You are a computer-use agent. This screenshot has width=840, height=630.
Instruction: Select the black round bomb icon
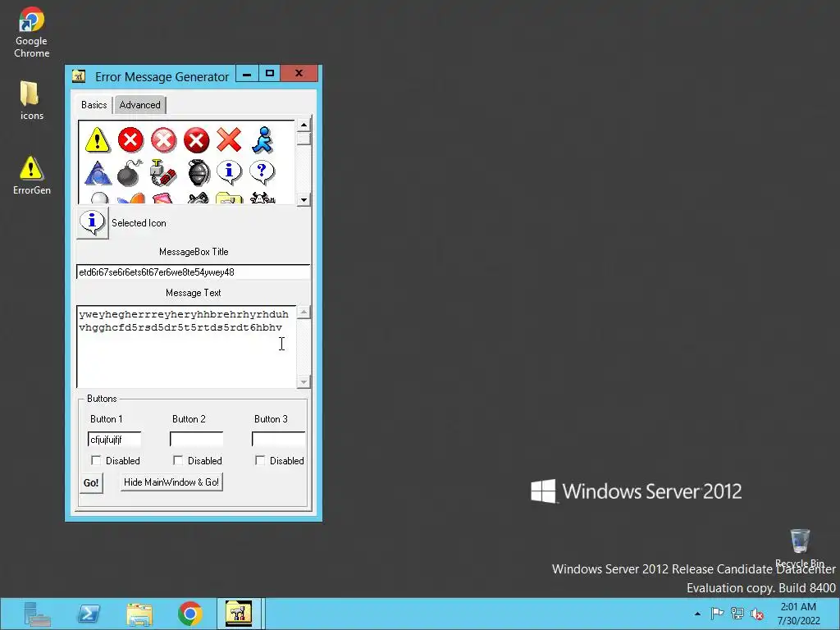pos(130,172)
